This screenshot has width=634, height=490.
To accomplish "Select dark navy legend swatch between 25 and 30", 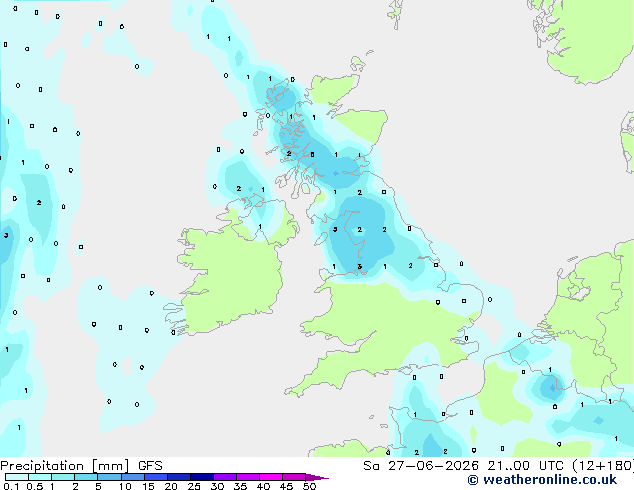I will point(202,477).
